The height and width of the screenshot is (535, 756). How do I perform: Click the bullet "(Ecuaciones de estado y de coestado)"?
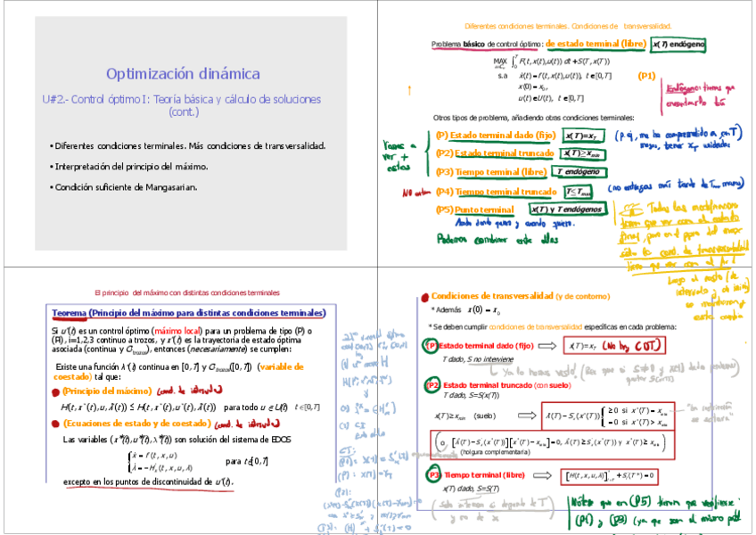[x=137, y=424]
